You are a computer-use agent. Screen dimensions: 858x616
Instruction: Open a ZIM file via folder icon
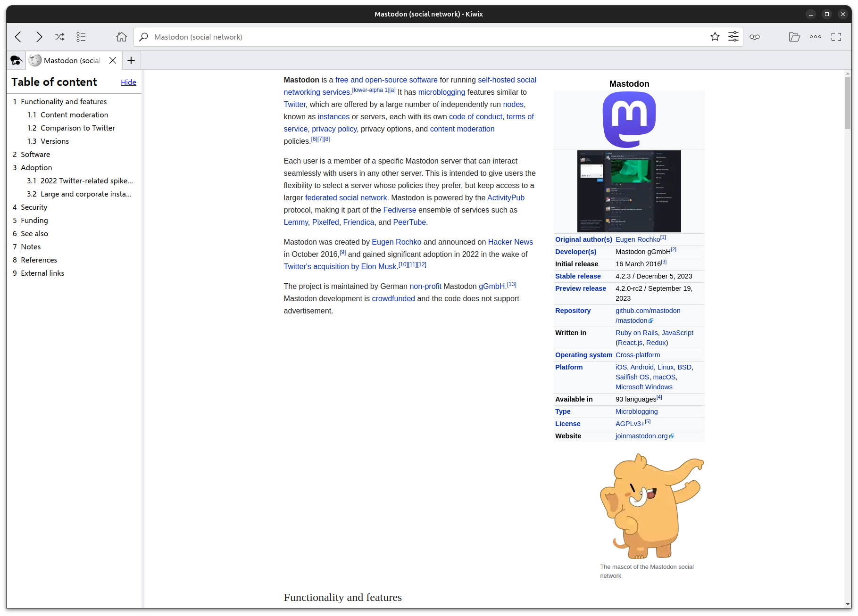pyautogui.click(x=795, y=37)
